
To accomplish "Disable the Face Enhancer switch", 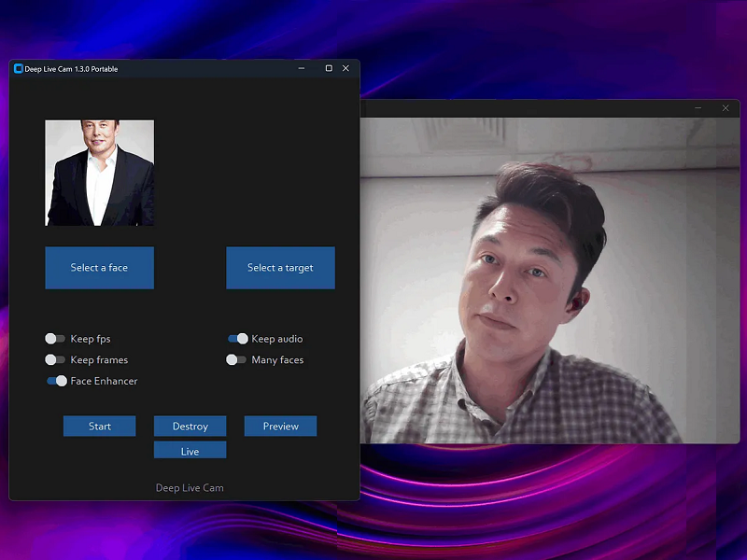I will [57, 381].
